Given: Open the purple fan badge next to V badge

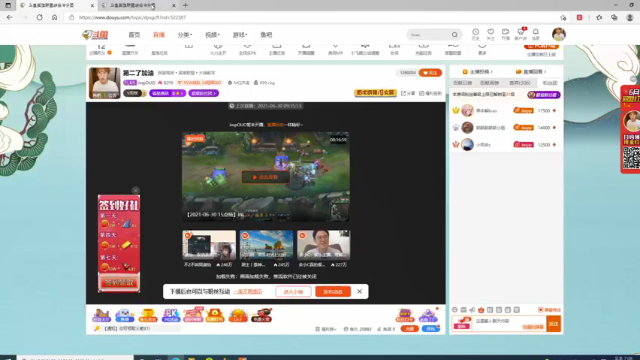Looking at the screenshot, I should (x=167, y=93).
